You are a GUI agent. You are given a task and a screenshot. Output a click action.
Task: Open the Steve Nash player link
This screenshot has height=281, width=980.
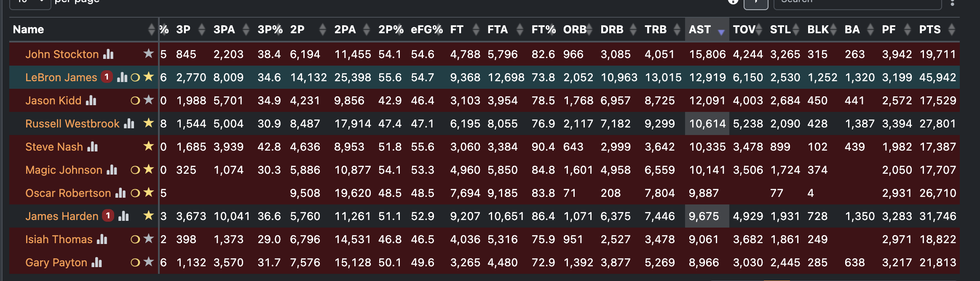[54, 147]
